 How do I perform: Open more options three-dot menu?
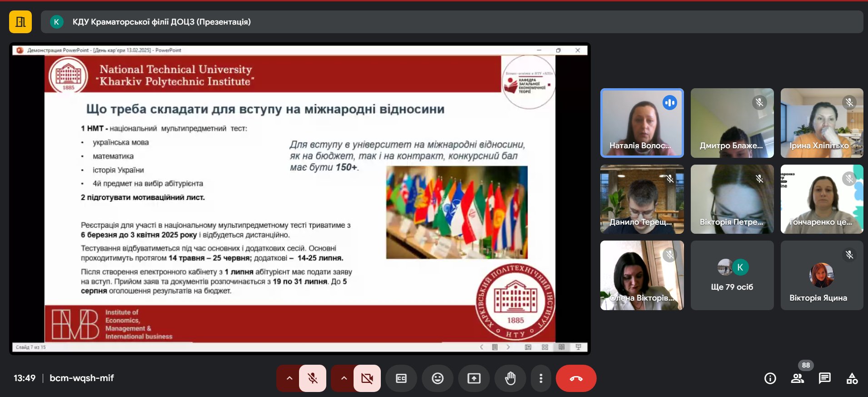point(541,378)
